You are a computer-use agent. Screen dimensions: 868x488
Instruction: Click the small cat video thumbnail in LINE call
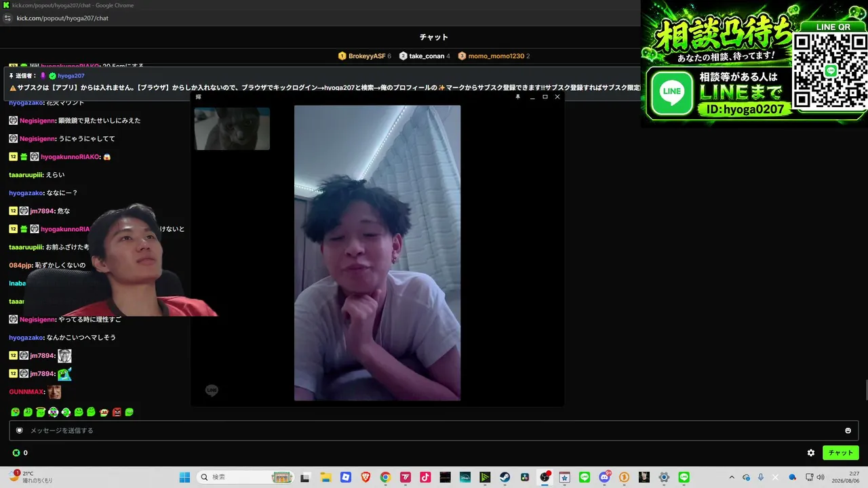[x=232, y=128]
